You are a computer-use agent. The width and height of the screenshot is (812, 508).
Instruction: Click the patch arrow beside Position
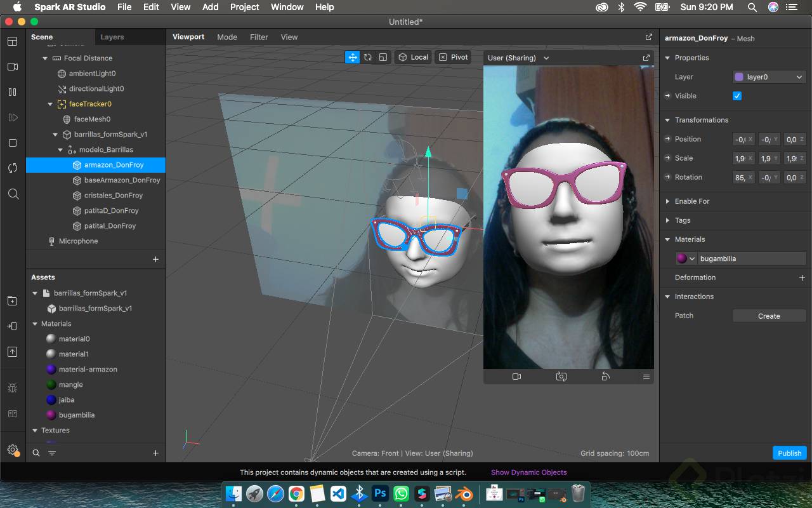667,139
